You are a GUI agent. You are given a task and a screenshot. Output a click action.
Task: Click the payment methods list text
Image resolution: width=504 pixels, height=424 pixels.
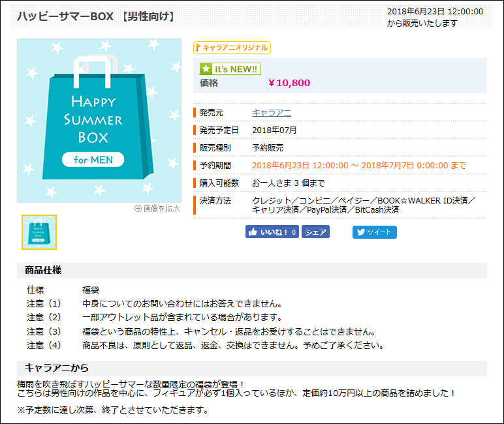[x=363, y=205]
